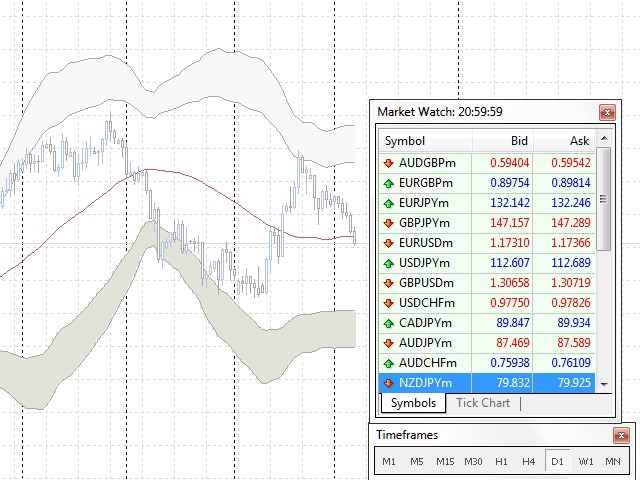
Task: Select the highlighted NZDJPYm symbol row
Action: pyautogui.click(x=487, y=383)
